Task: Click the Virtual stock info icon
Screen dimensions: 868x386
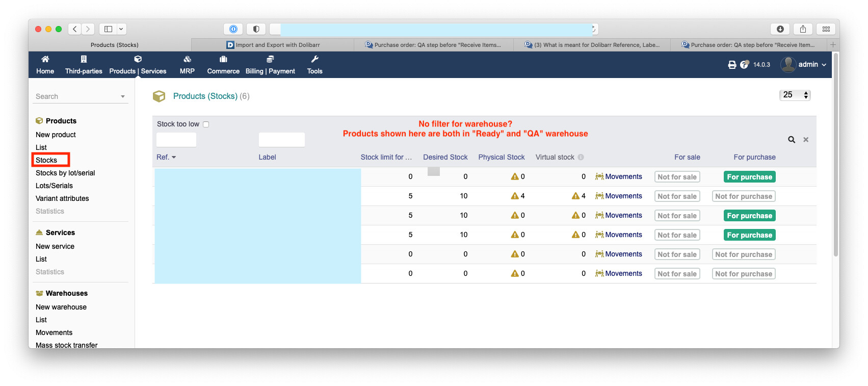Action: pyautogui.click(x=581, y=157)
